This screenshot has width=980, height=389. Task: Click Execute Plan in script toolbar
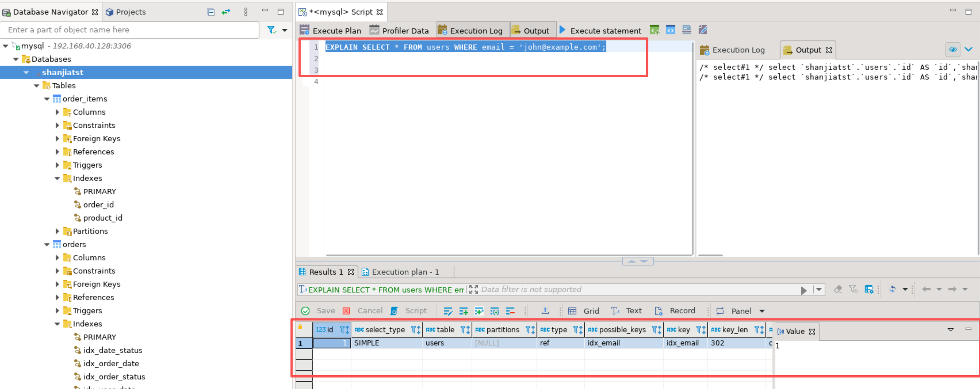tap(331, 30)
